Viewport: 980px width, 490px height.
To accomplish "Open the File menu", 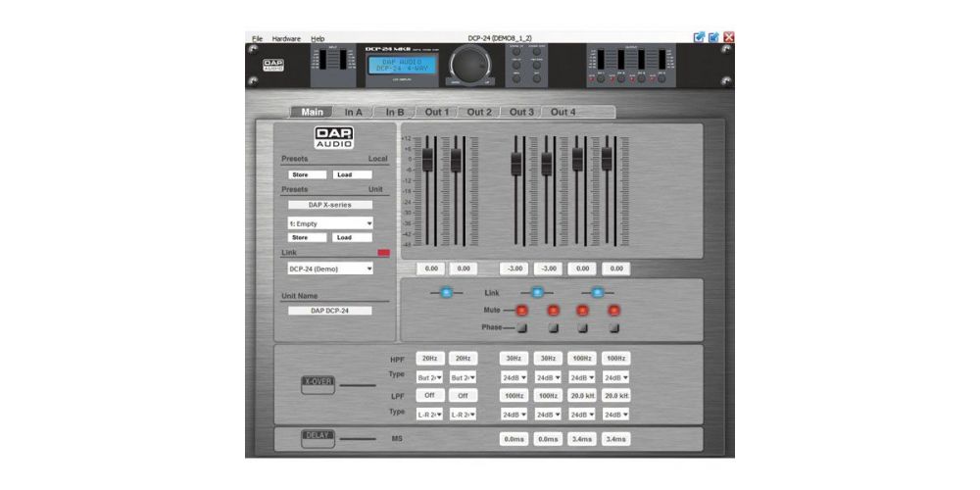I will (257, 39).
